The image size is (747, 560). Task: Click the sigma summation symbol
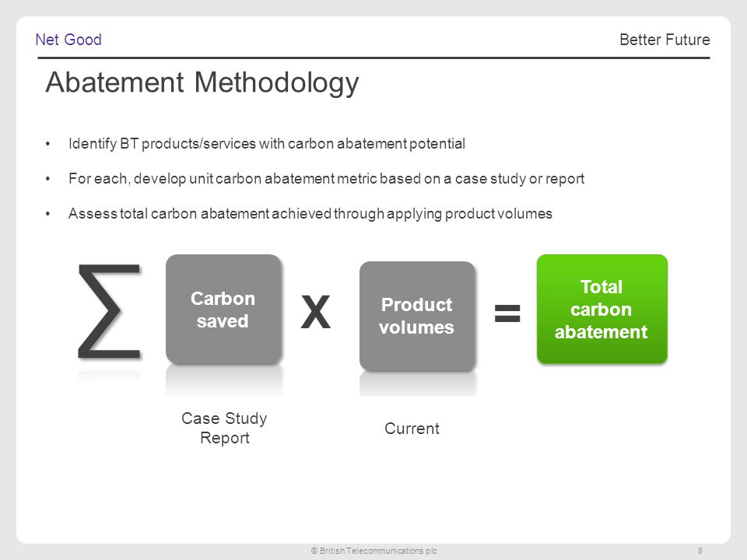[110, 311]
